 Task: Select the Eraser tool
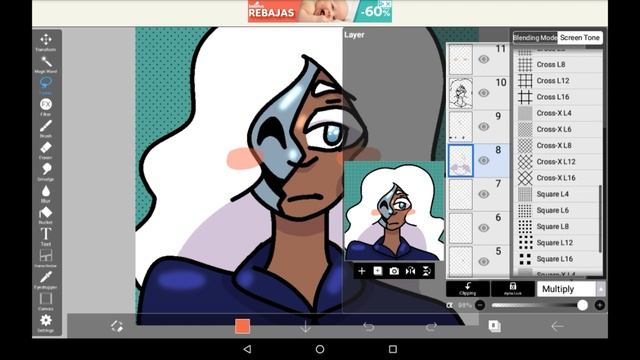[x=46, y=150]
